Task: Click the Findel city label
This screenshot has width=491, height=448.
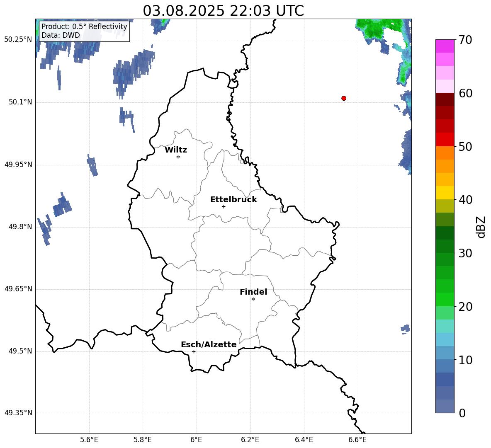Action: 253,292
